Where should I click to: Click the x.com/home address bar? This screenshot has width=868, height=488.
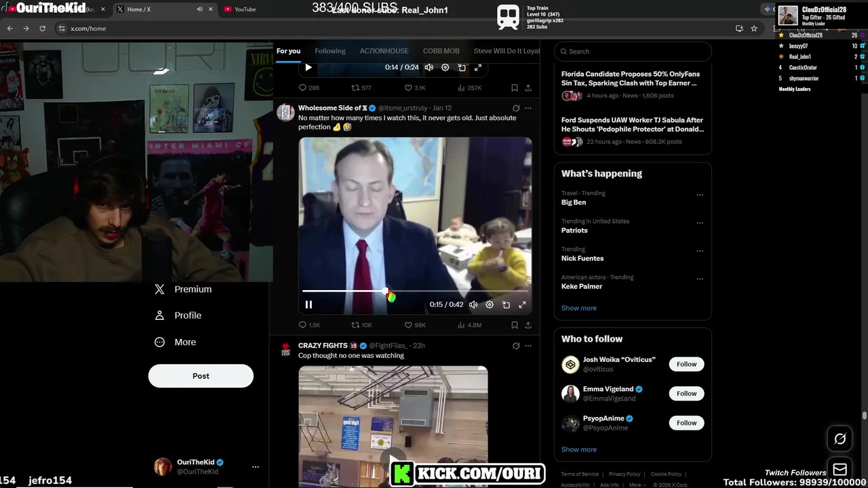click(x=393, y=28)
